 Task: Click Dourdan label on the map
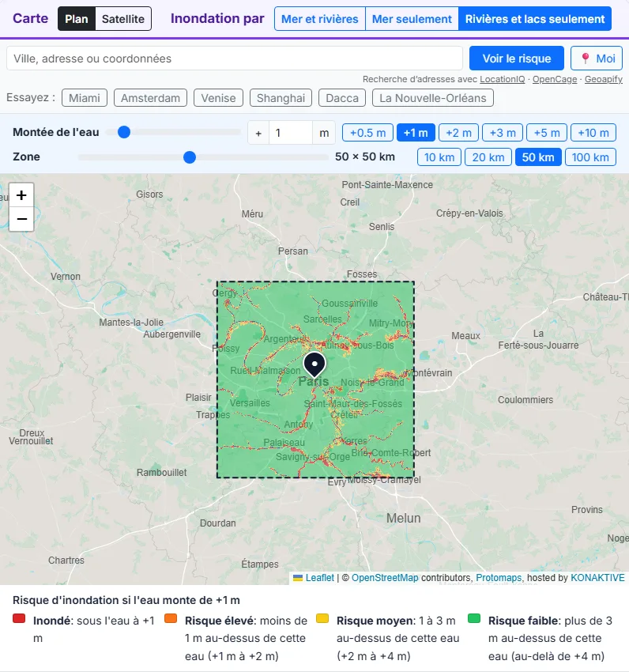(217, 523)
